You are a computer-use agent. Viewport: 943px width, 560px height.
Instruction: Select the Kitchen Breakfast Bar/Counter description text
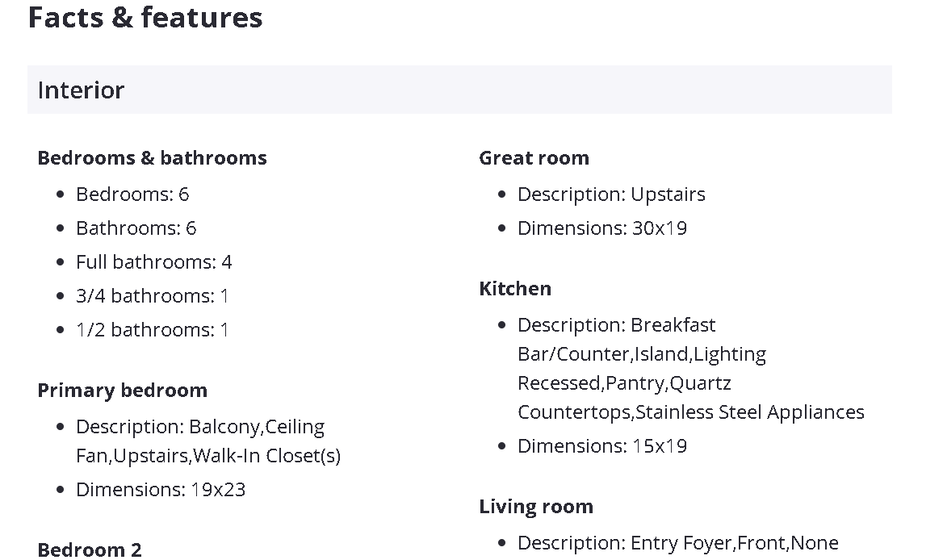(690, 369)
